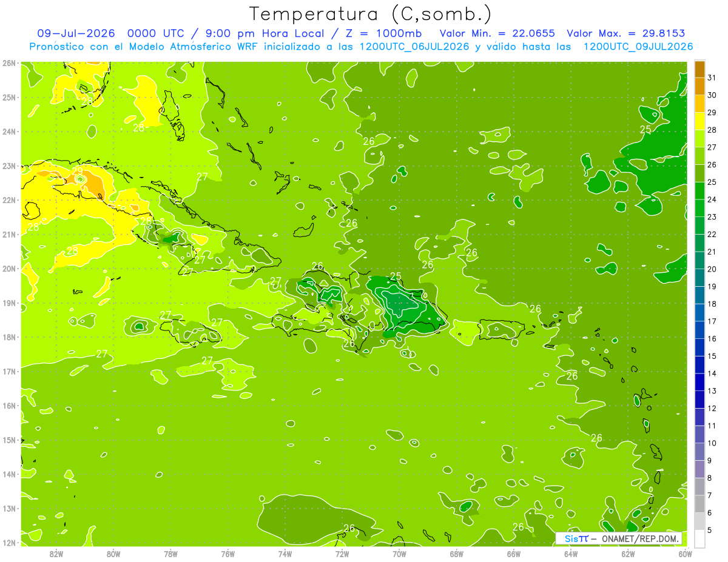Click the 13N latitude axis label
Viewport: 728px width, 562px height.
tap(8, 509)
